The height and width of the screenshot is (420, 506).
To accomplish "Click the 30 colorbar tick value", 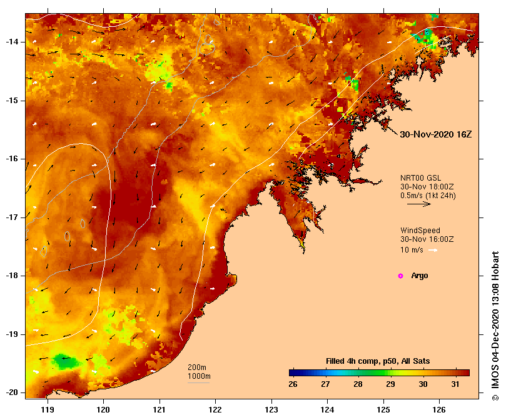I will click(x=423, y=384).
